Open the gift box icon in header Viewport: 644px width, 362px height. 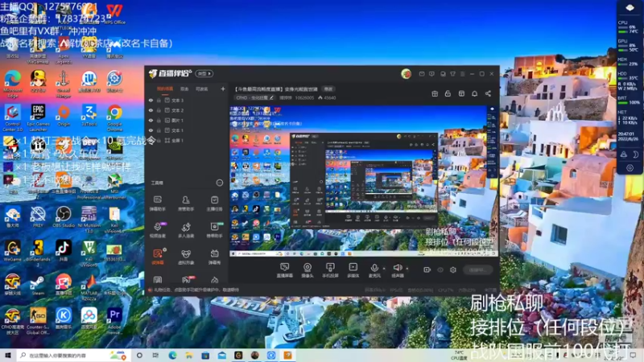pos(435,93)
